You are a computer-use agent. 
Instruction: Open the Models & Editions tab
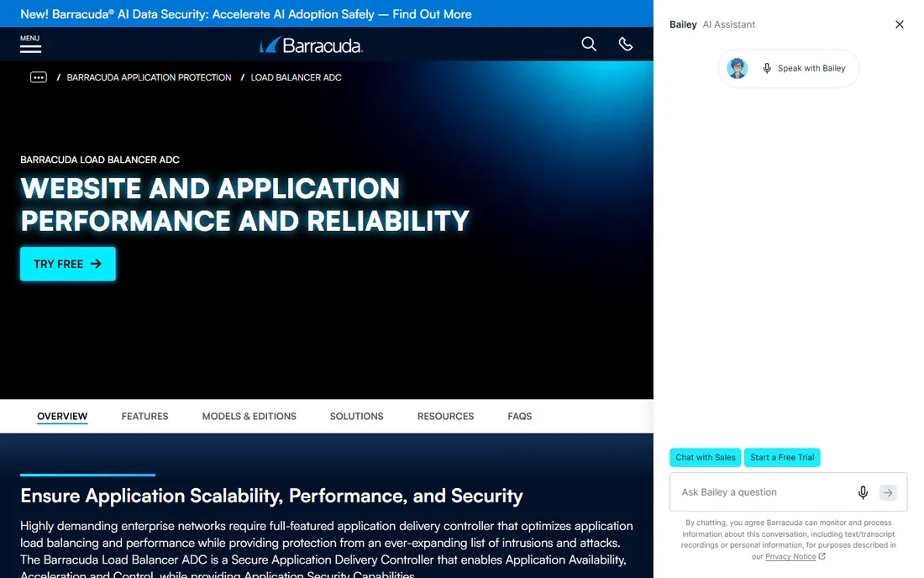[249, 417]
